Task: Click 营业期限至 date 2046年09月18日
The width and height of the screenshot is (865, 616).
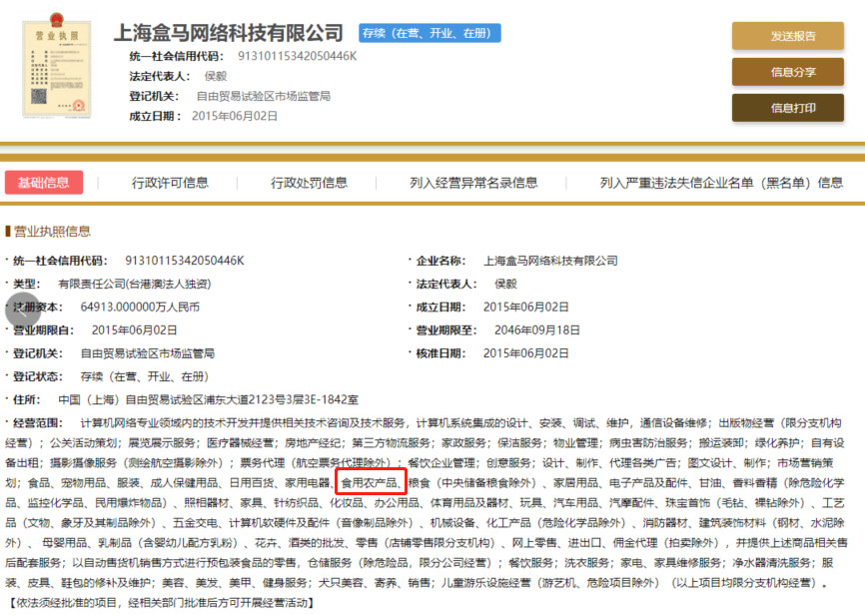Action: (x=537, y=330)
